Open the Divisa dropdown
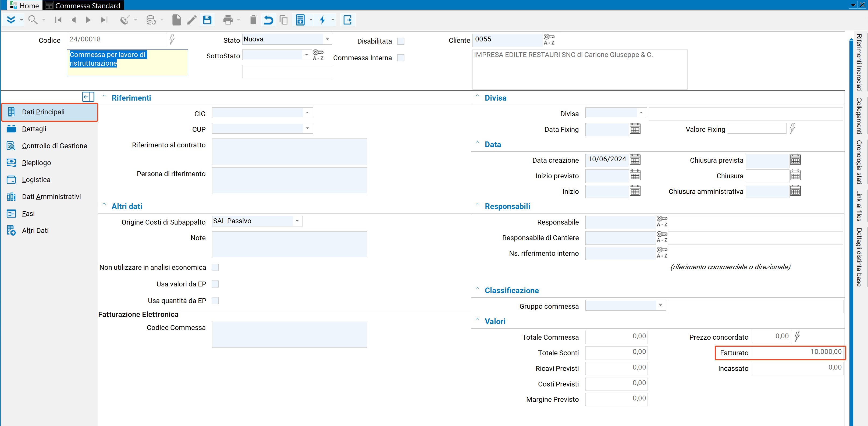 coord(641,113)
